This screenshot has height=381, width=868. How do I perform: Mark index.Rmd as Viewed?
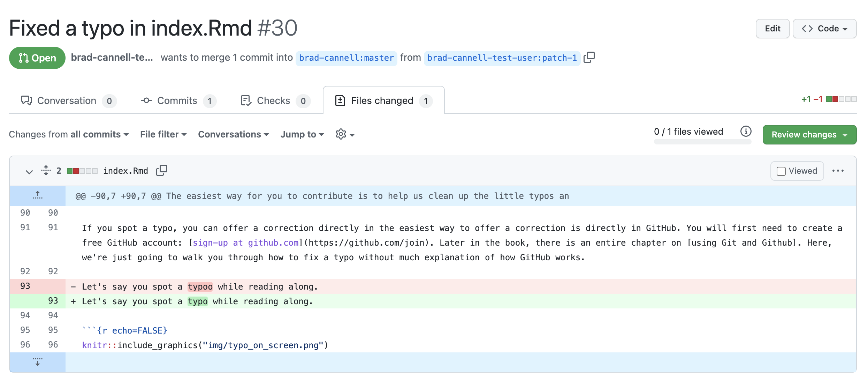click(x=797, y=171)
